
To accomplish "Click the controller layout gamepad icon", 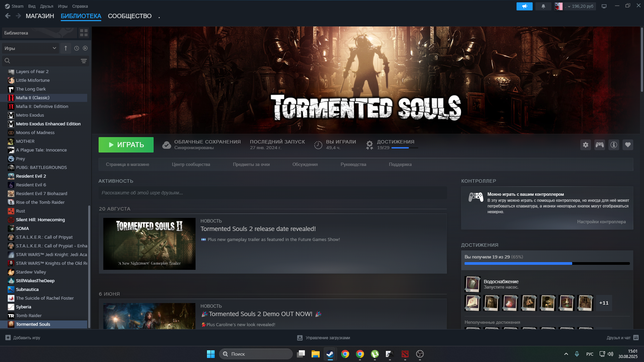I will point(599,145).
